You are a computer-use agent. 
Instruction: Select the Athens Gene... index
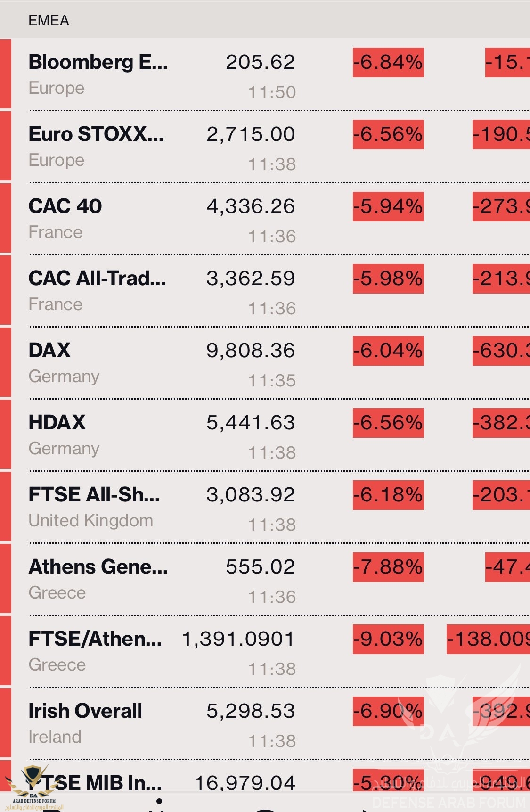click(265, 579)
